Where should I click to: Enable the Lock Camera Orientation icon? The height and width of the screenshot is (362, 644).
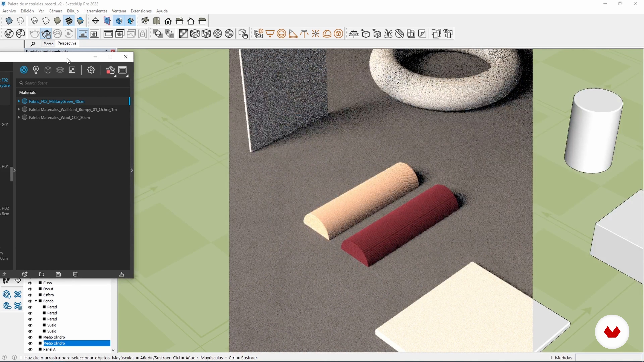tap(143, 34)
